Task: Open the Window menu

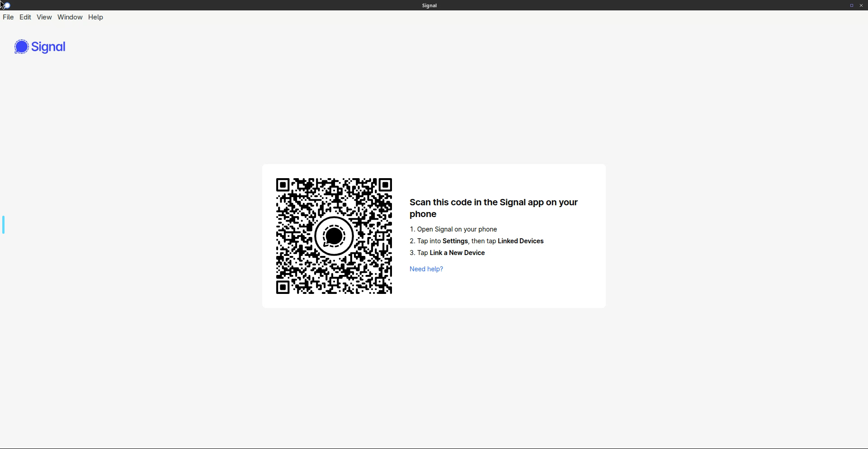Action: point(70,17)
